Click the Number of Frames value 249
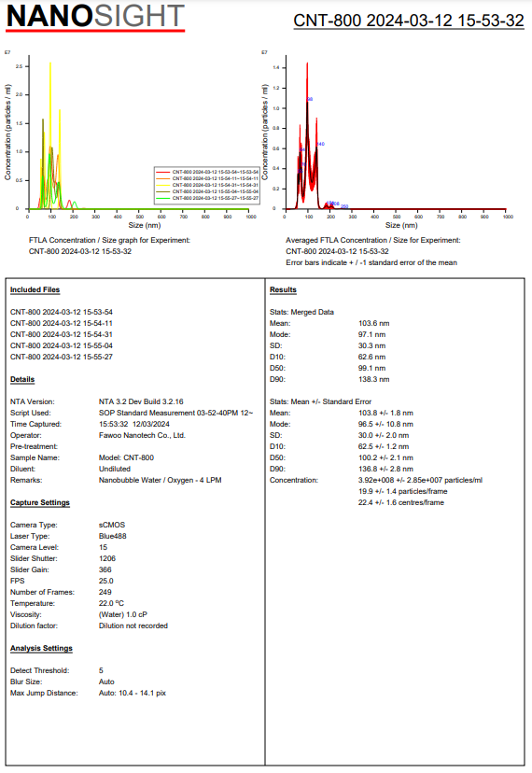 point(105,592)
